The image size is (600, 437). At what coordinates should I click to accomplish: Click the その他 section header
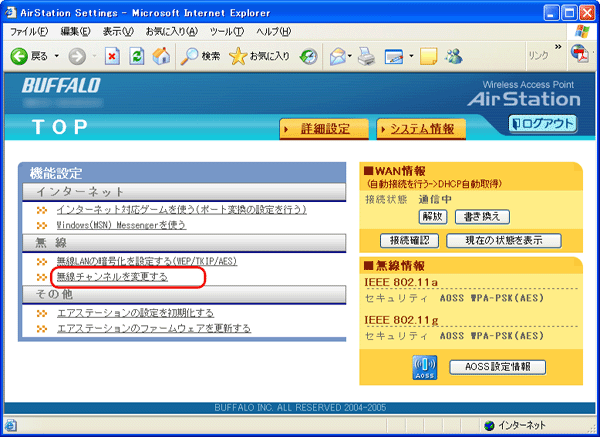(x=184, y=295)
